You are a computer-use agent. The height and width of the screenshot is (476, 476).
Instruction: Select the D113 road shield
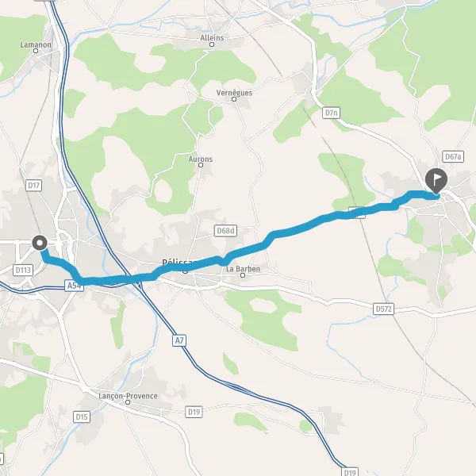pos(23,270)
